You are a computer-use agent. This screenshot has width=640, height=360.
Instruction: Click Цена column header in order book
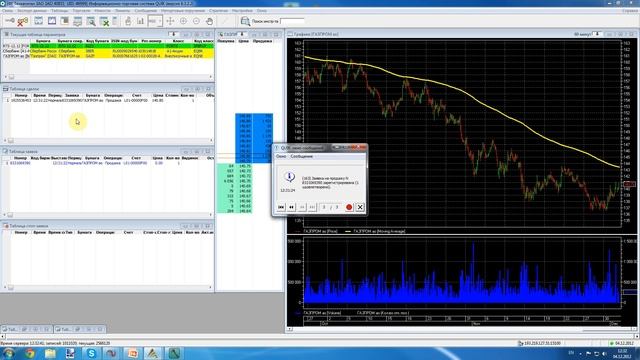point(244,41)
